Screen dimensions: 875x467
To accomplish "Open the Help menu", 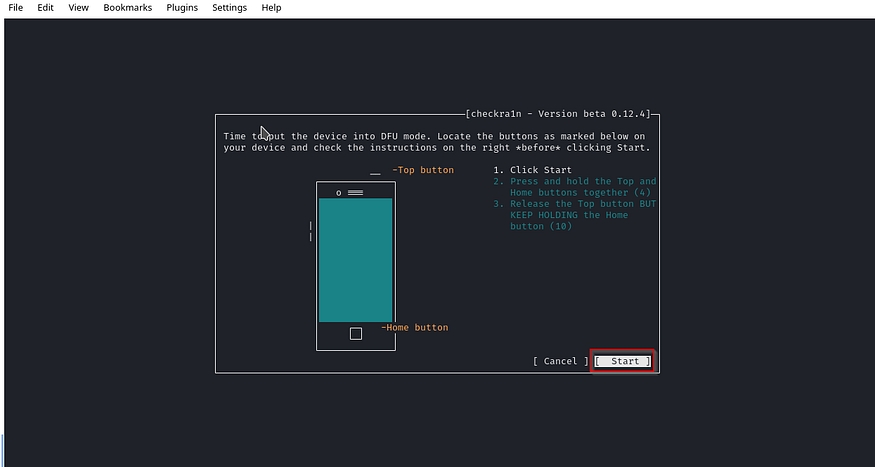I will click(271, 8).
